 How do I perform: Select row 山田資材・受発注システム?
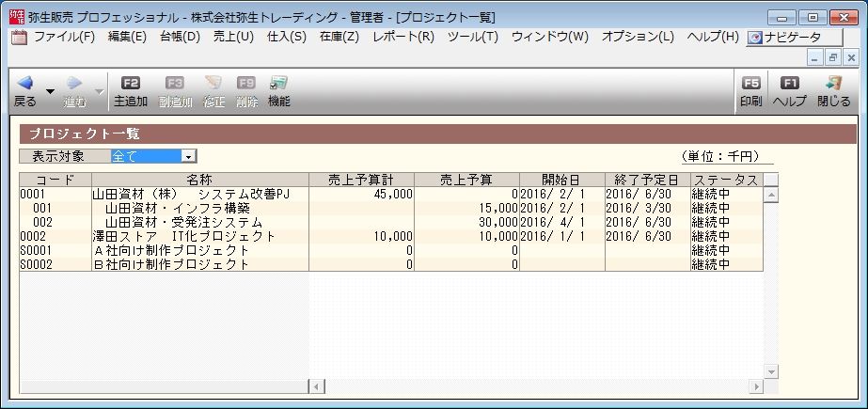click(x=391, y=223)
